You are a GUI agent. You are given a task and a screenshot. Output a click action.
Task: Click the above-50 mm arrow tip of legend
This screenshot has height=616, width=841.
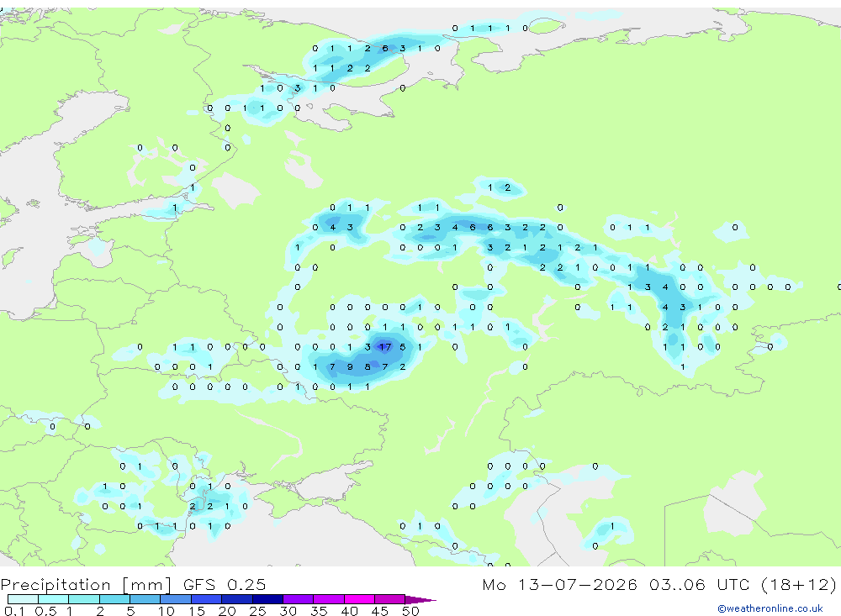point(420,599)
